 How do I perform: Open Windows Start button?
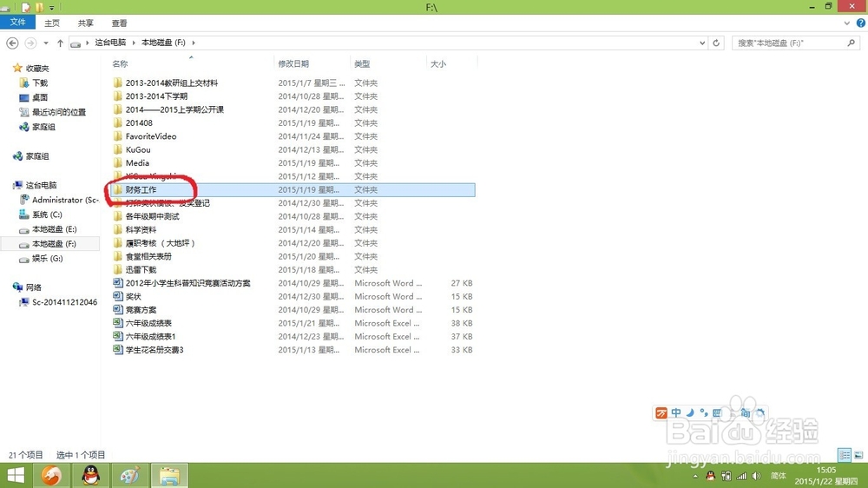(16, 475)
